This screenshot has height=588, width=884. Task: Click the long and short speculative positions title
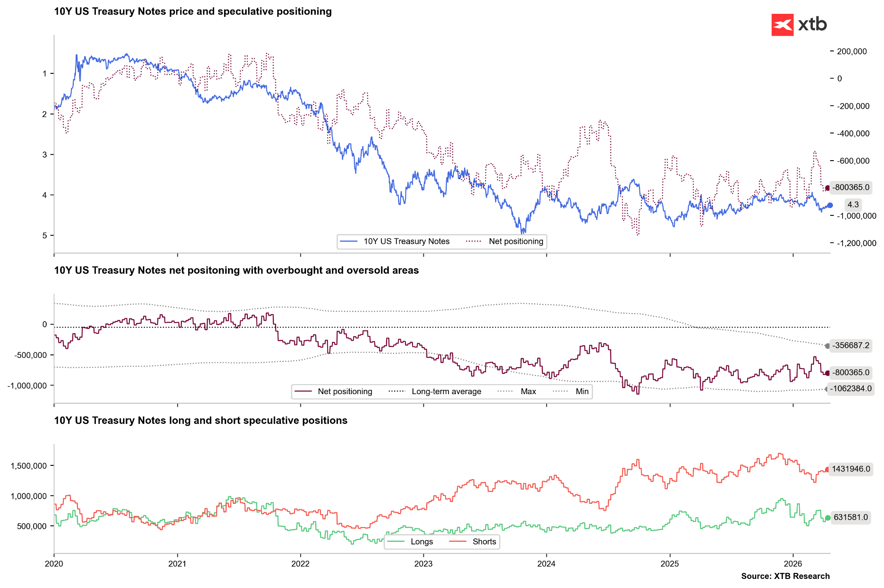(201, 420)
